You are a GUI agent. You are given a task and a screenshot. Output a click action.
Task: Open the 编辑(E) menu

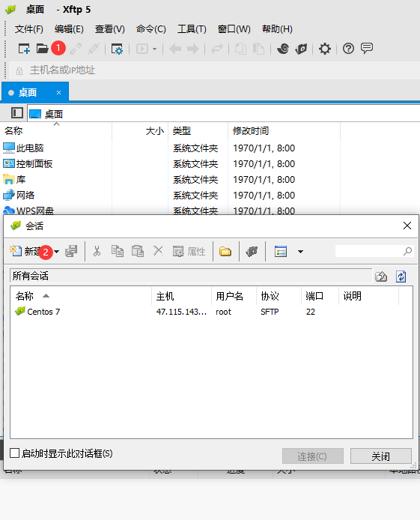[x=69, y=29]
